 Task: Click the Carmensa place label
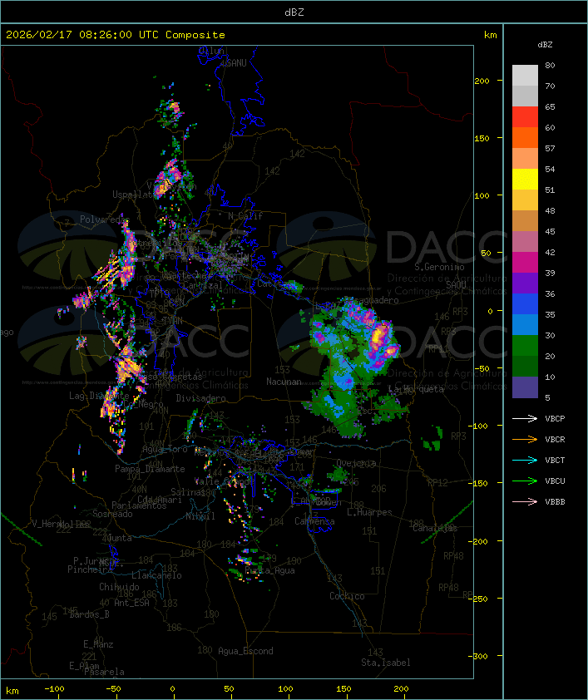314,521
